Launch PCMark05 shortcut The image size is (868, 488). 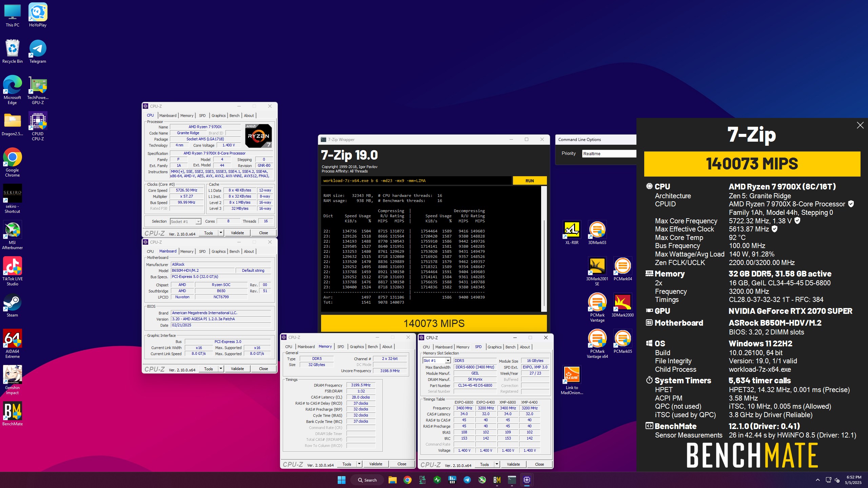tap(623, 342)
